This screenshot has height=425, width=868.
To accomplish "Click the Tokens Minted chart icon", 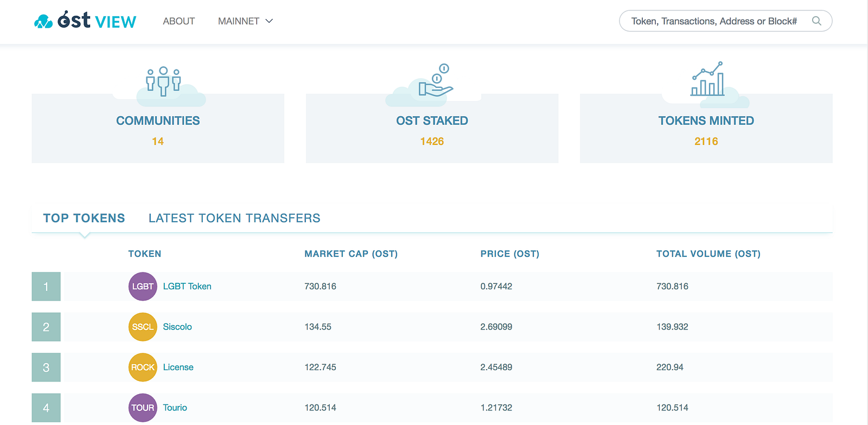I will [707, 79].
